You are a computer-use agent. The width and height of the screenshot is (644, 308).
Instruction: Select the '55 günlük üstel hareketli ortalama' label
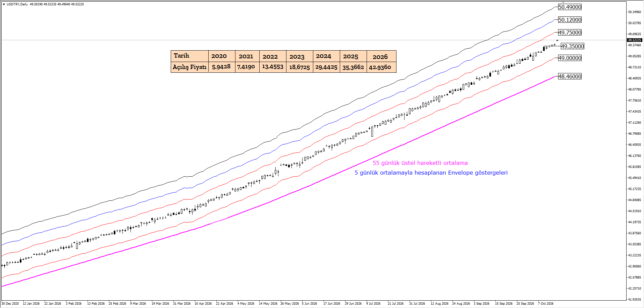pyautogui.click(x=420, y=163)
